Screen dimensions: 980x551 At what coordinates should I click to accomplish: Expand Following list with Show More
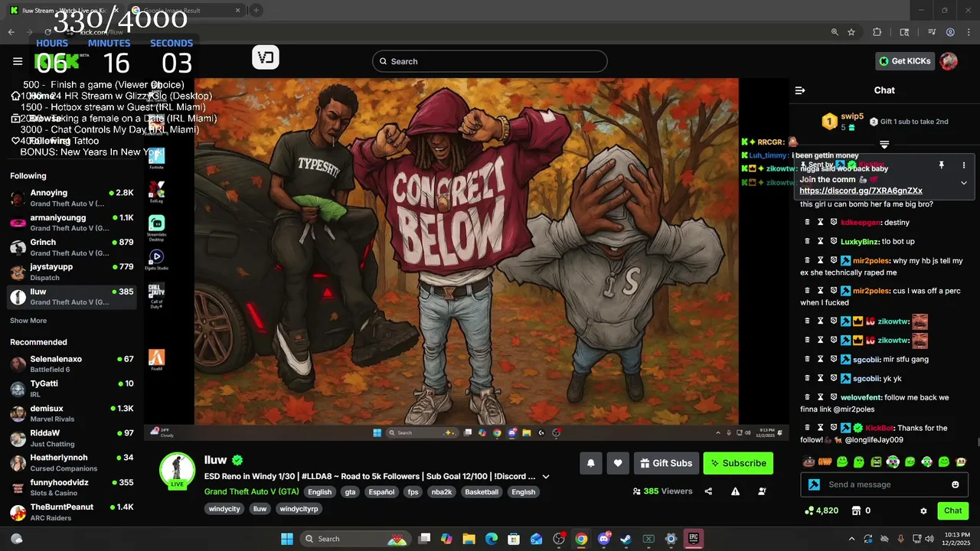click(28, 321)
